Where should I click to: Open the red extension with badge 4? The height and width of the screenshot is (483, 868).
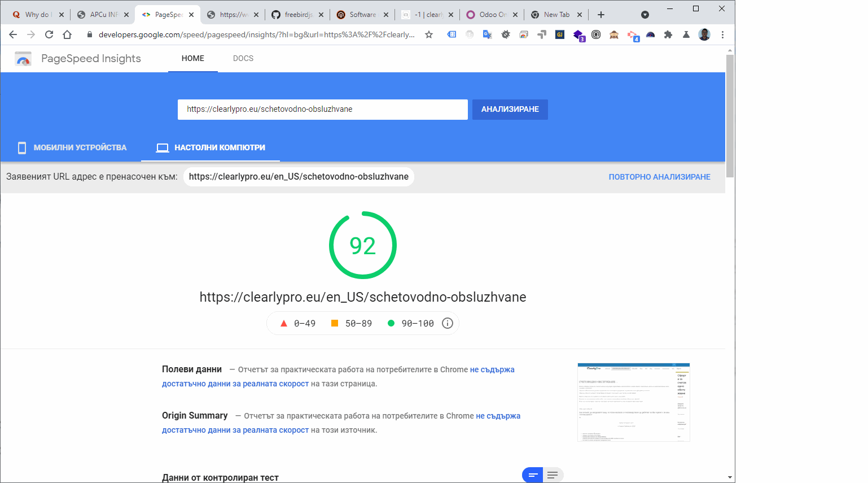pos(633,36)
